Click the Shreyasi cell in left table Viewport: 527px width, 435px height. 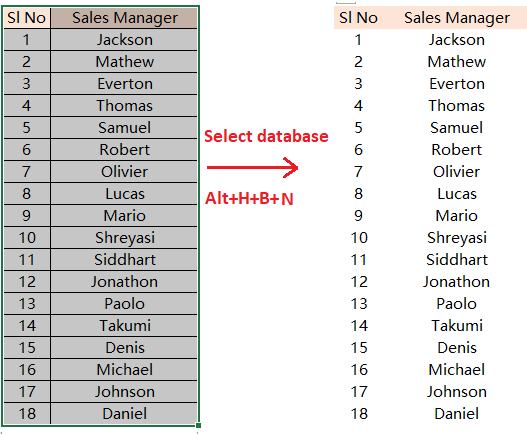(x=124, y=238)
